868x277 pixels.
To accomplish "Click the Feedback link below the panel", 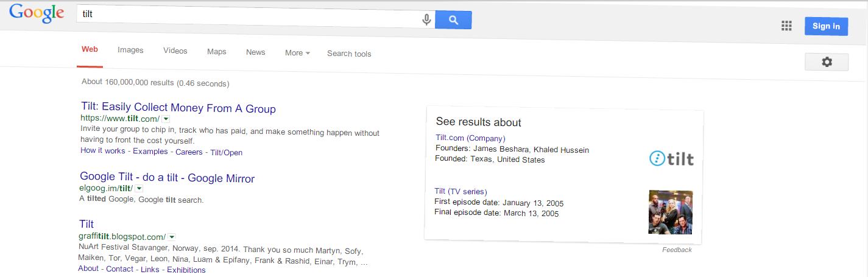I will point(677,250).
